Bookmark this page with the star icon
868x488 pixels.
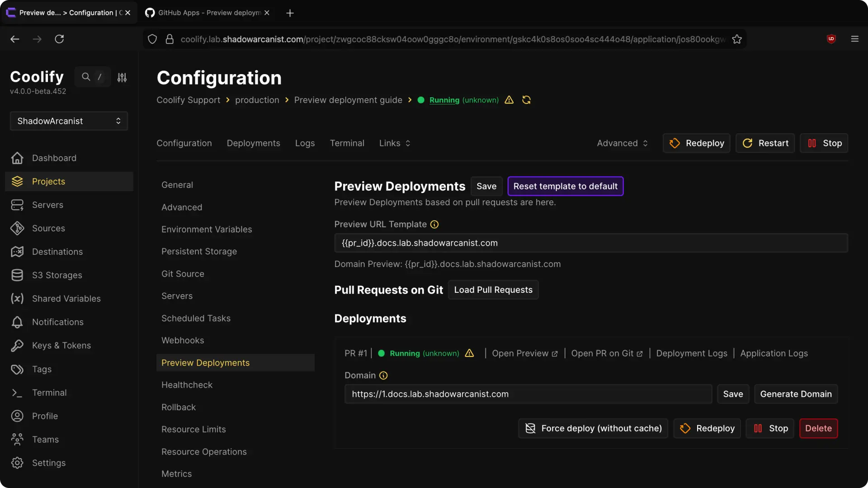737,39
